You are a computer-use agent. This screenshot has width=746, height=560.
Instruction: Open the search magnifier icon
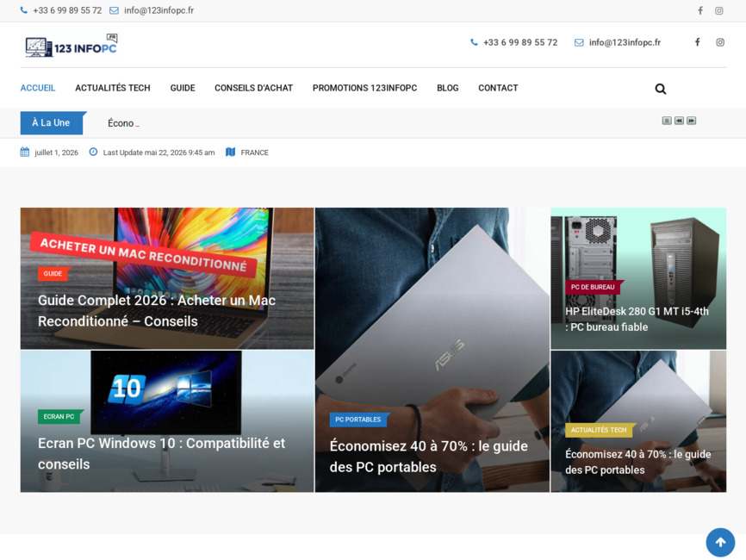pyautogui.click(x=661, y=89)
